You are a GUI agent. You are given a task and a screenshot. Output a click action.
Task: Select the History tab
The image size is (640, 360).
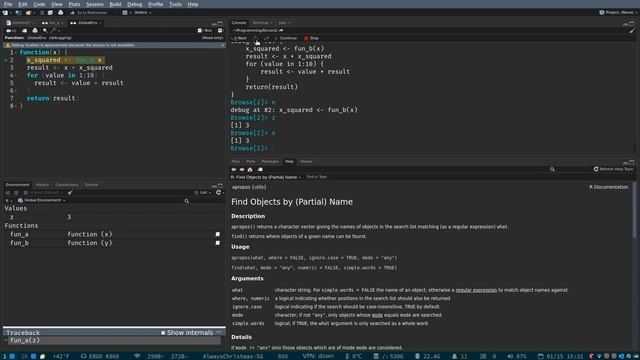click(42, 185)
